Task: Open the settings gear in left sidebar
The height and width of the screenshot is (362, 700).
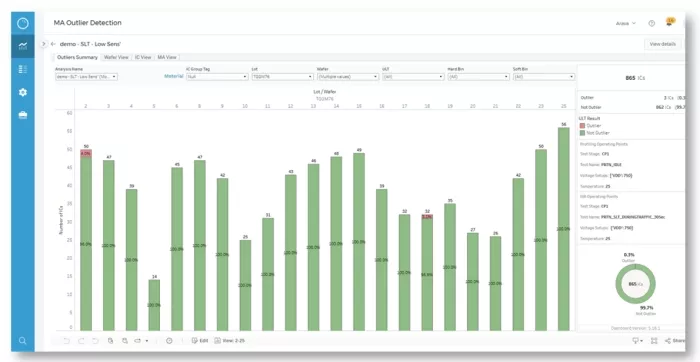Action: 23,92
